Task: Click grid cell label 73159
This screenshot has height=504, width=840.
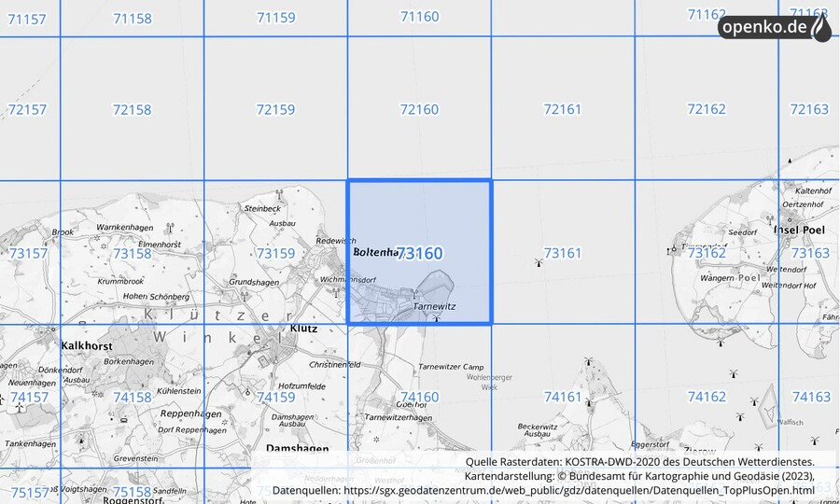Action: click(275, 253)
